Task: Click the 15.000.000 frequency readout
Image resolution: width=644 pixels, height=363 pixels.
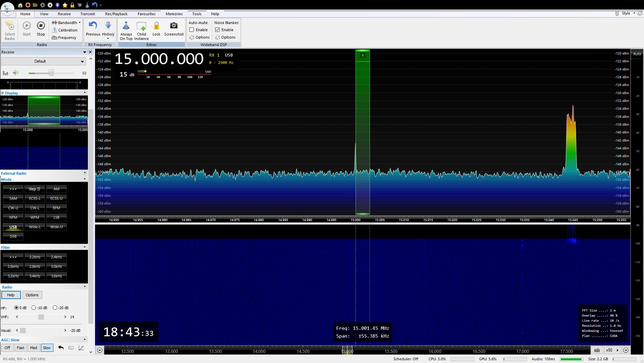Action: point(159,59)
